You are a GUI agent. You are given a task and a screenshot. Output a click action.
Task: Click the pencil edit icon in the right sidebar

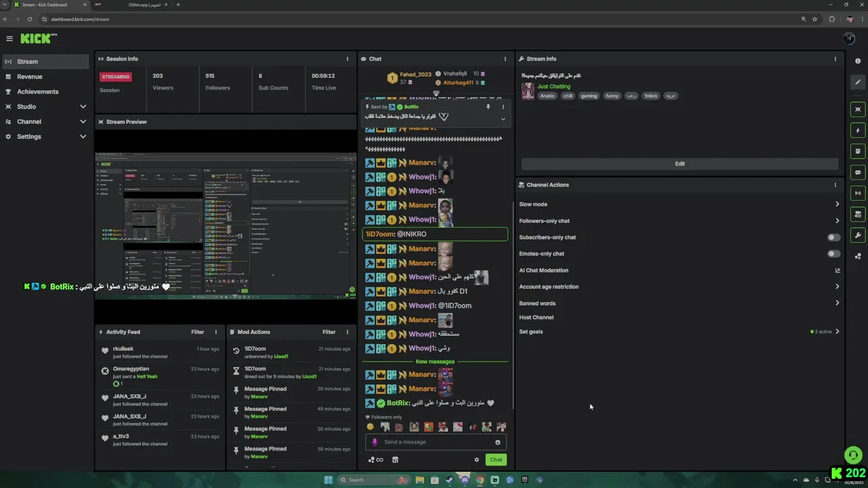(858, 83)
